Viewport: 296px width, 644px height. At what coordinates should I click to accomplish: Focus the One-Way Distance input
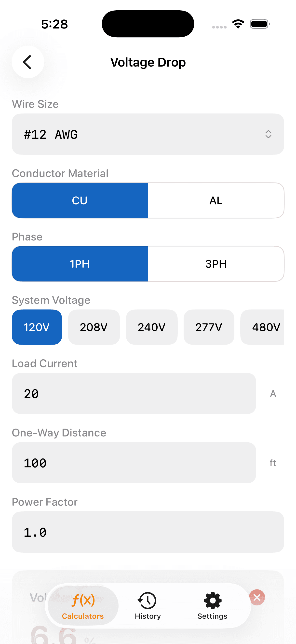pyautogui.click(x=134, y=463)
